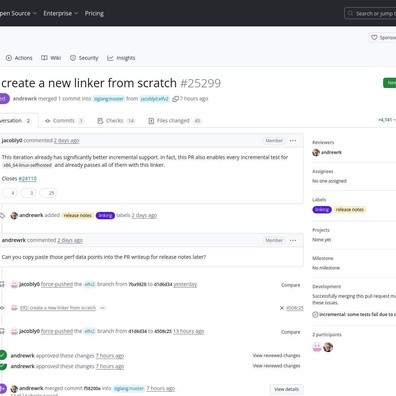Open the Insights tab

(121, 58)
